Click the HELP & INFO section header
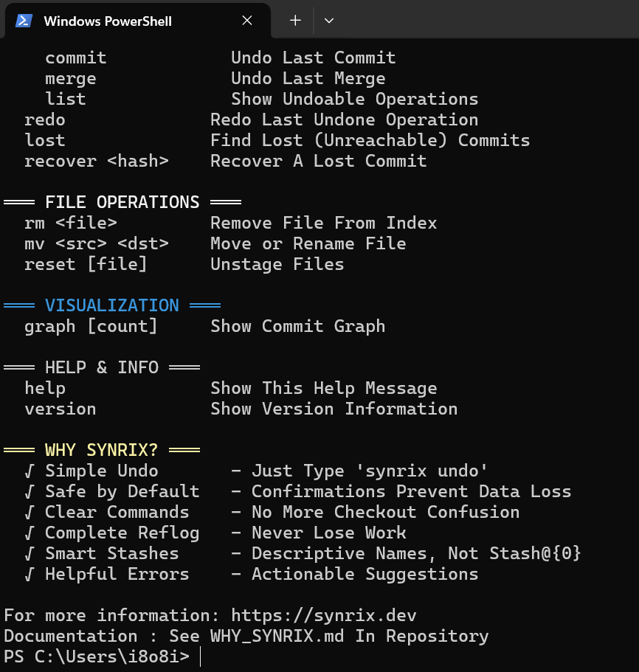 pyautogui.click(x=102, y=367)
